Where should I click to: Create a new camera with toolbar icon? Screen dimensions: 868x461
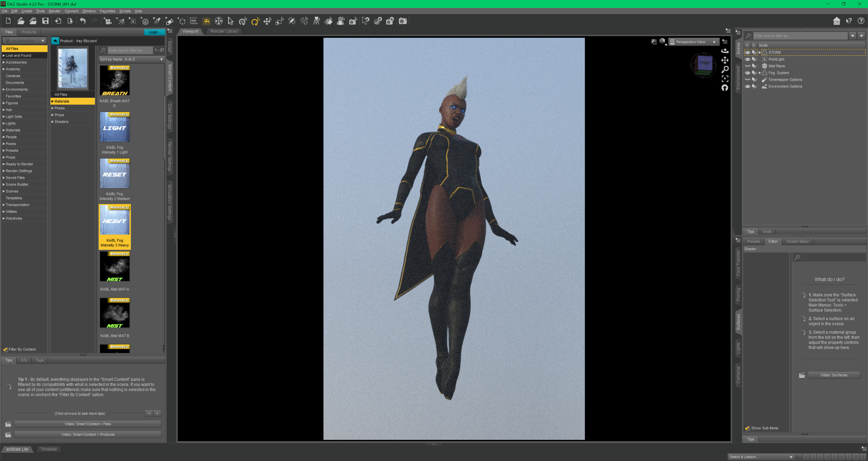pos(108,21)
